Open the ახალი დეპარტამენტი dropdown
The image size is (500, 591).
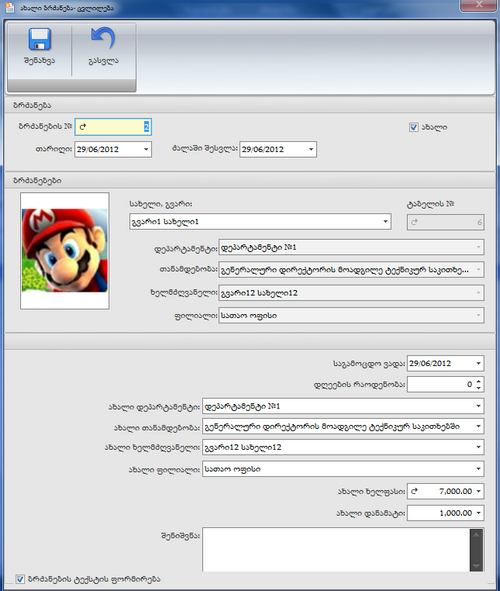click(x=479, y=406)
